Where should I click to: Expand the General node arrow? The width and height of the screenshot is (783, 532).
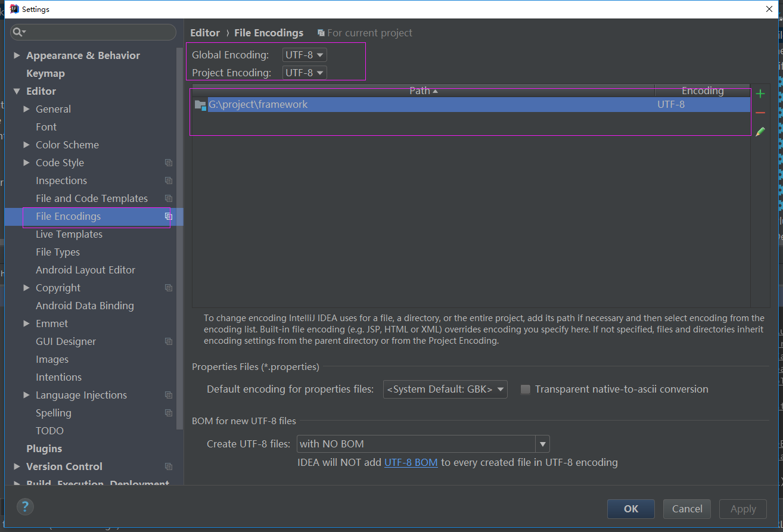26,109
